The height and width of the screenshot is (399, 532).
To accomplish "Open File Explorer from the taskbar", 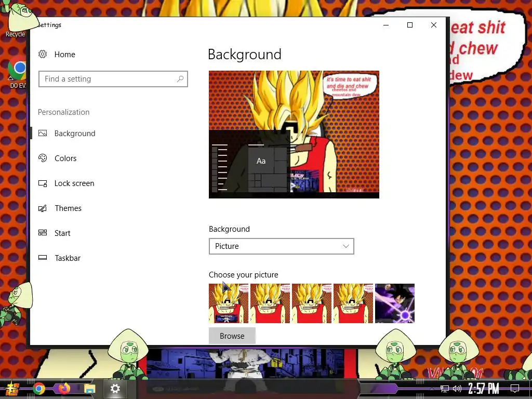I will click(89, 389).
